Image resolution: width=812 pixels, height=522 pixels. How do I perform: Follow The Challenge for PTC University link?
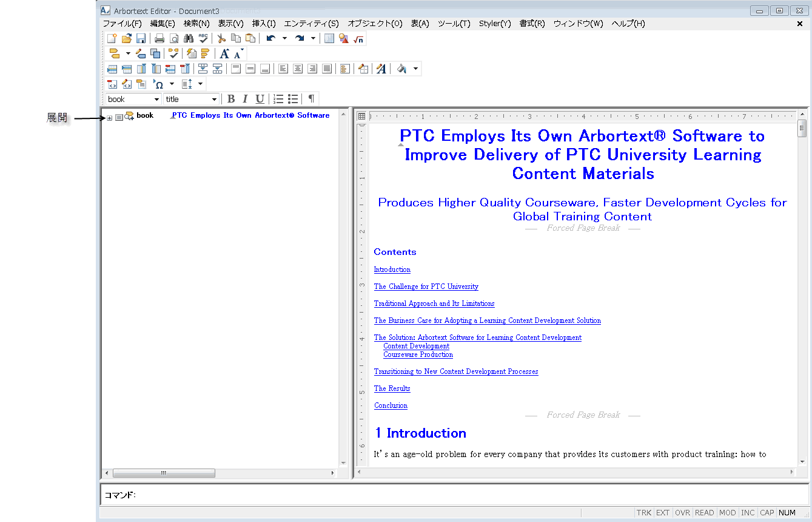(426, 286)
